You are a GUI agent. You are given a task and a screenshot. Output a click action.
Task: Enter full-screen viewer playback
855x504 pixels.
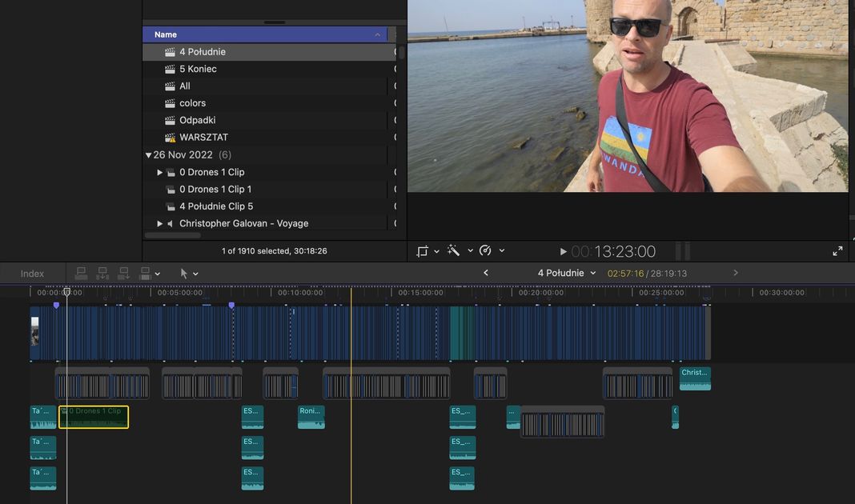(837, 251)
